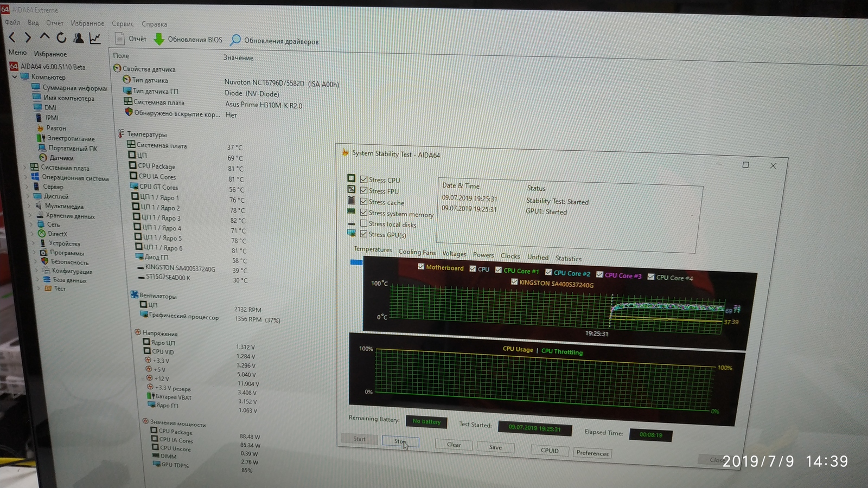Click the Stress system memory icon
This screenshot has height=488, width=868.
pos(351,211)
